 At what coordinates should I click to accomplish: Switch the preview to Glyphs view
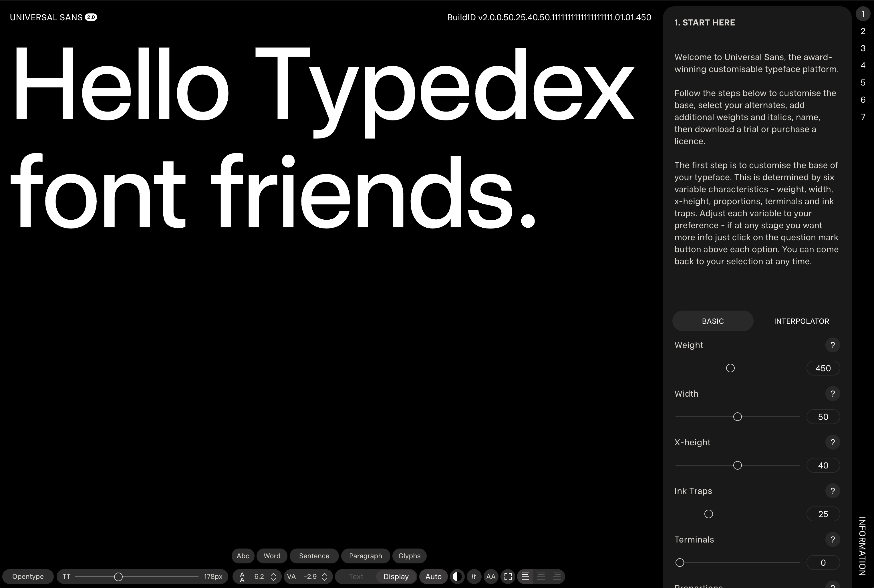click(x=409, y=556)
